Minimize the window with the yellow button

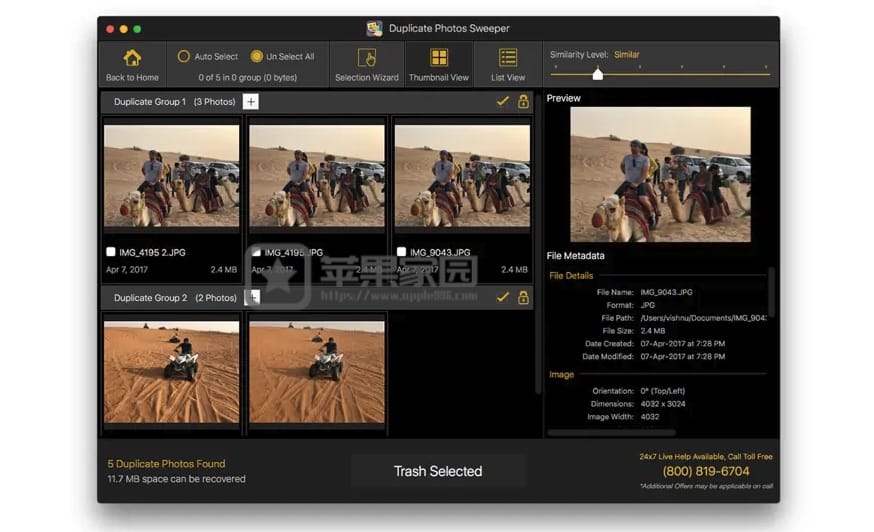coord(124,29)
